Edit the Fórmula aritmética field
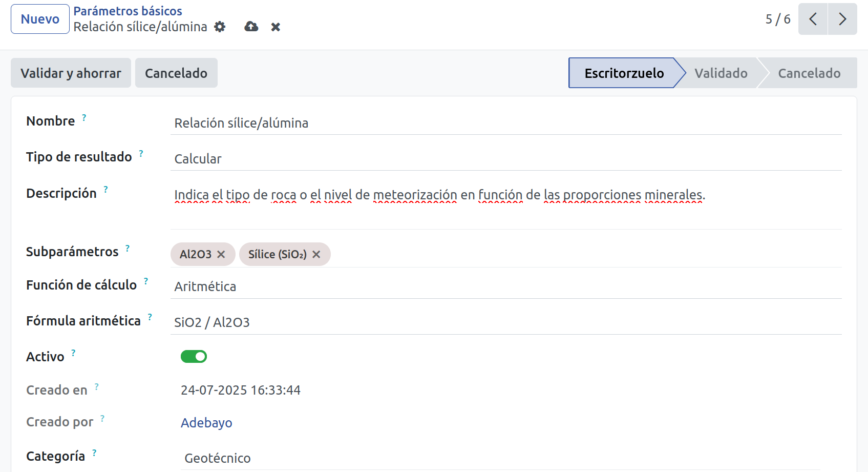Viewport: 868px width, 472px height. tap(506, 322)
